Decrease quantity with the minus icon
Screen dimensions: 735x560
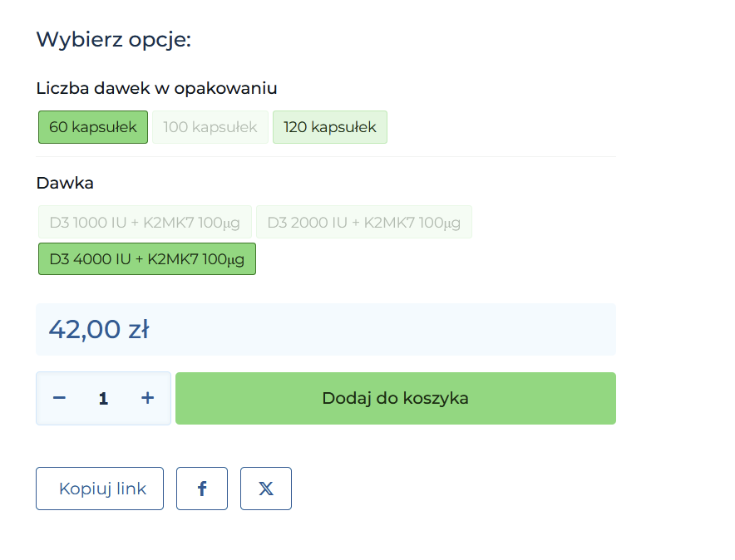[59, 398]
